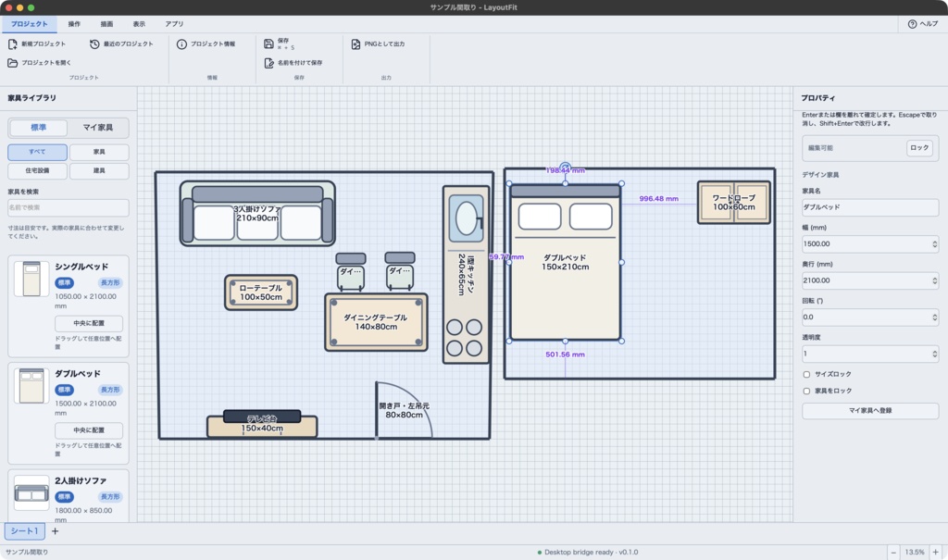
Task: Open the アプリ ribbon tab
Action: [174, 24]
